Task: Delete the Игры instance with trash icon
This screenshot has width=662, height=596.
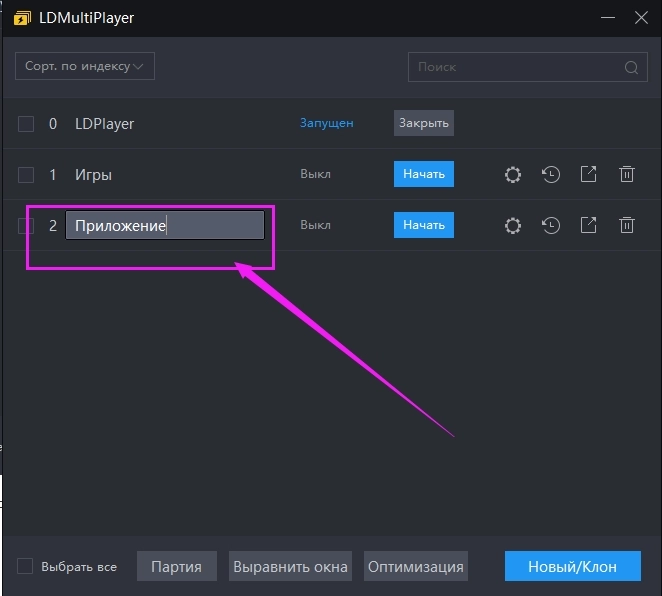Action: (x=627, y=175)
